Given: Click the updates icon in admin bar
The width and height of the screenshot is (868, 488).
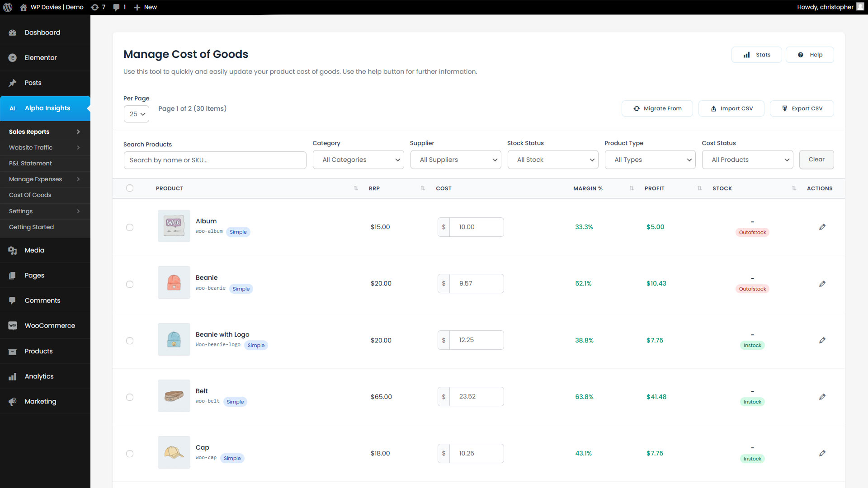Looking at the screenshot, I should [94, 7].
